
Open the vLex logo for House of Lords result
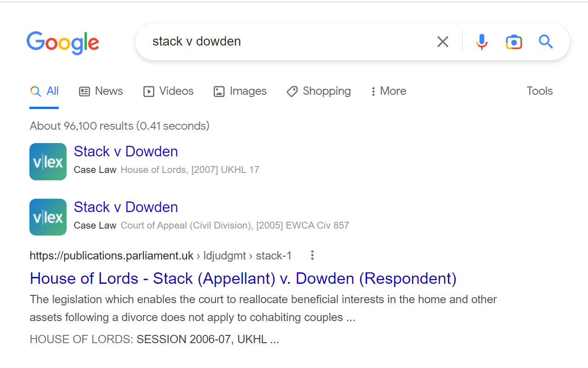click(48, 161)
